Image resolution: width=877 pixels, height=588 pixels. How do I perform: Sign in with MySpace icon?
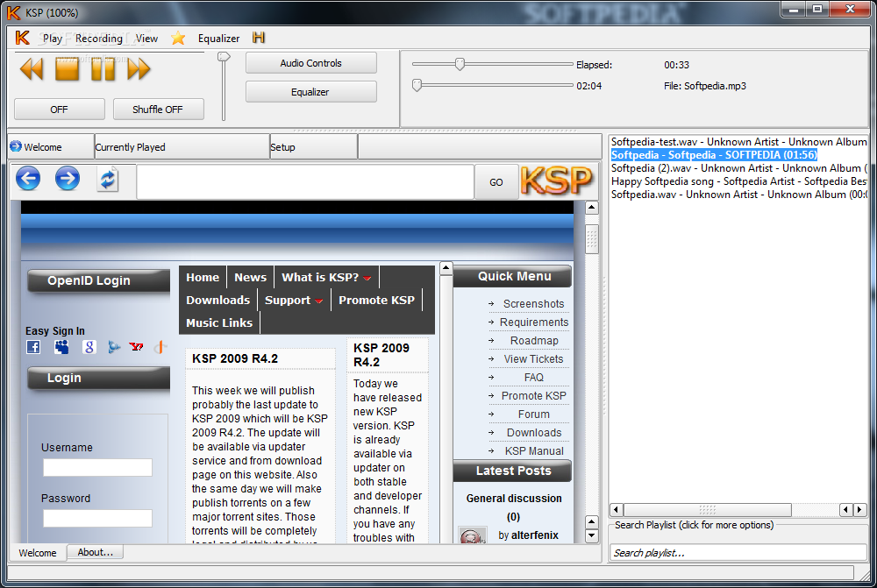point(61,347)
